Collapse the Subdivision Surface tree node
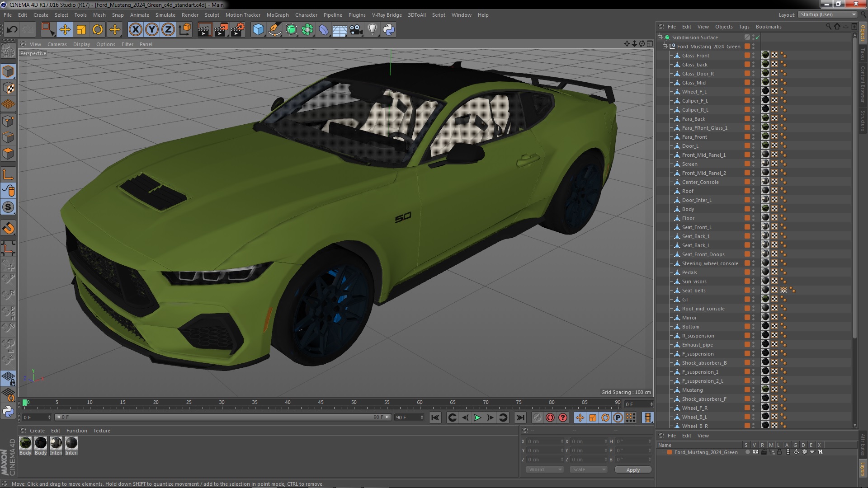Image resolution: width=868 pixels, height=488 pixels. pos(660,38)
